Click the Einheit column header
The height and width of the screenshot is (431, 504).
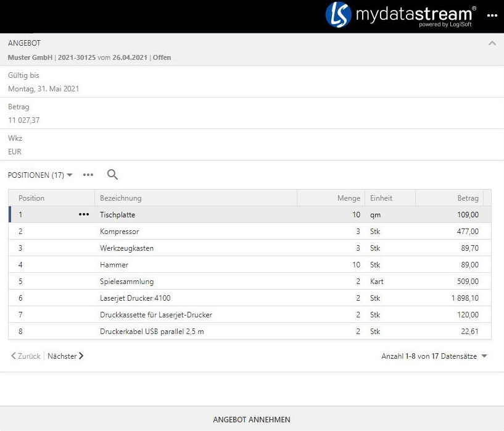click(381, 198)
